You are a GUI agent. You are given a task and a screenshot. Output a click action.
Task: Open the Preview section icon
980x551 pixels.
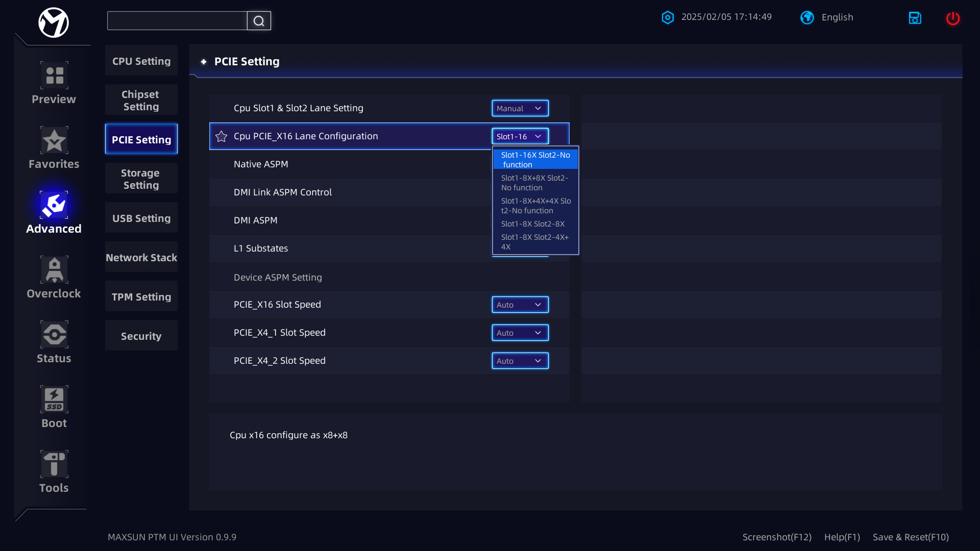[x=54, y=76]
